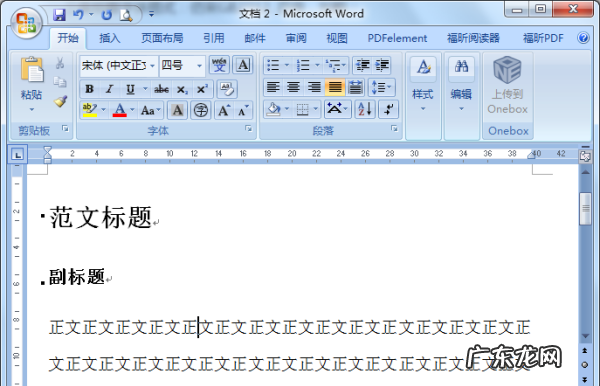This screenshot has height=386, width=600.
Task: Click the 粘贴 paste icon
Action: 32,70
